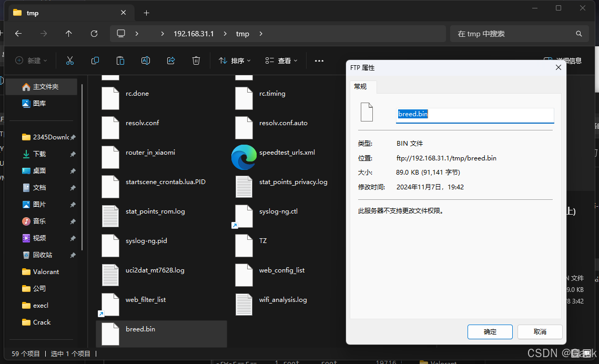Select the TZ file name
The height and width of the screenshot is (364, 599).
click(263, 240)
